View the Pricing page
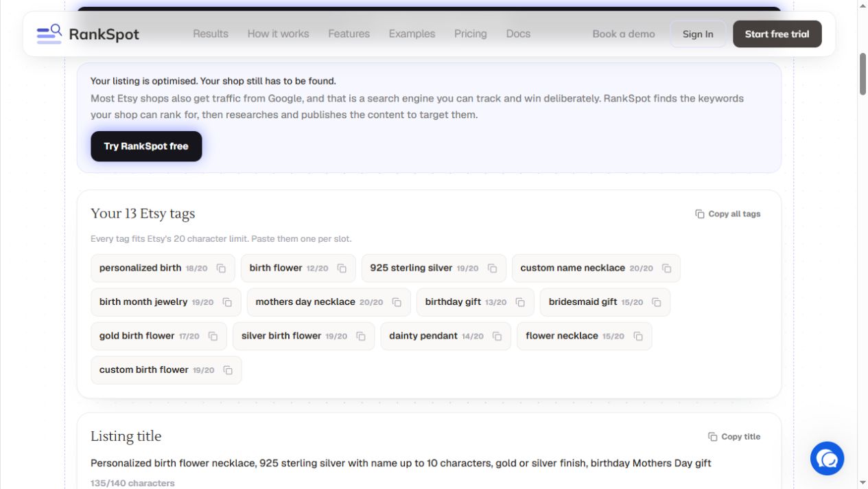 (470, 34)
